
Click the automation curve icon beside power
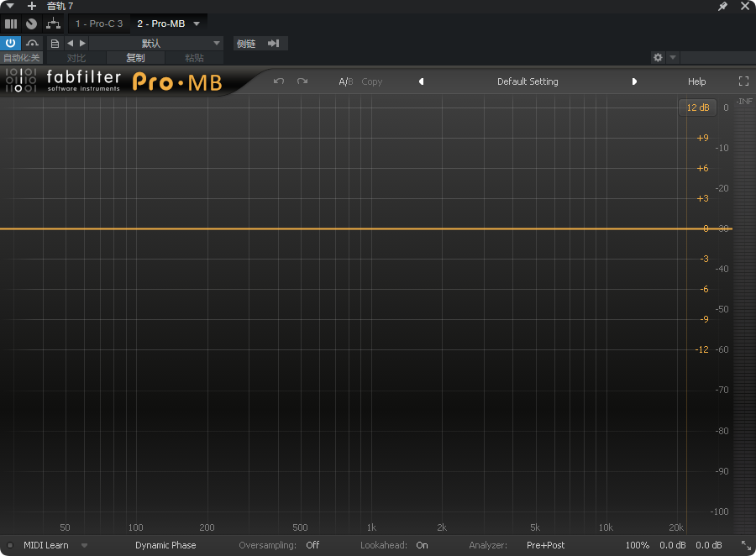tap(32, 44)
